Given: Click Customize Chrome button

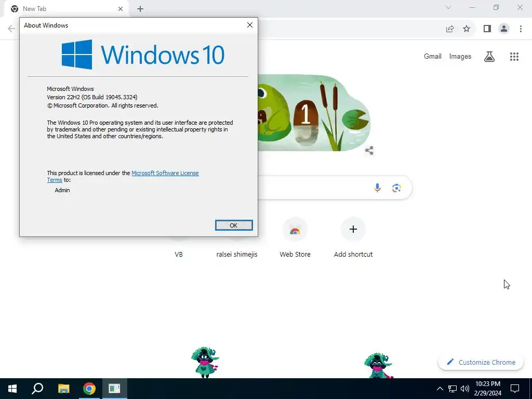Looking at the screenshot, I should (481, 362).
